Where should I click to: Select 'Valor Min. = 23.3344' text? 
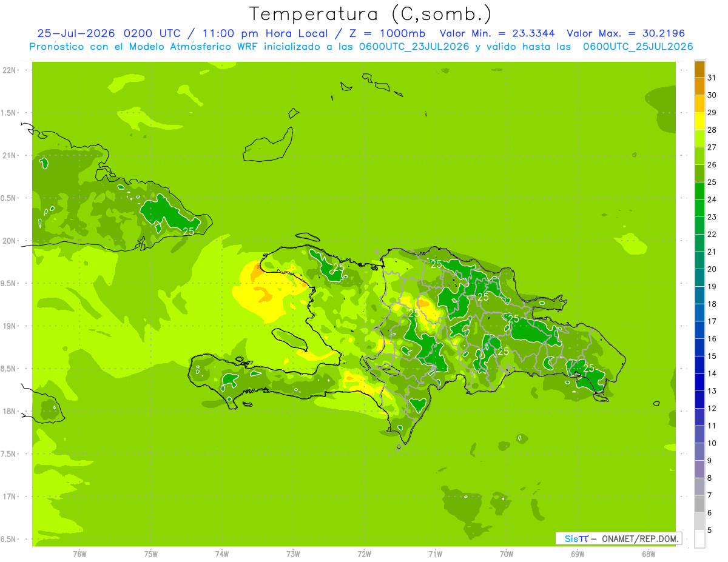497,33
